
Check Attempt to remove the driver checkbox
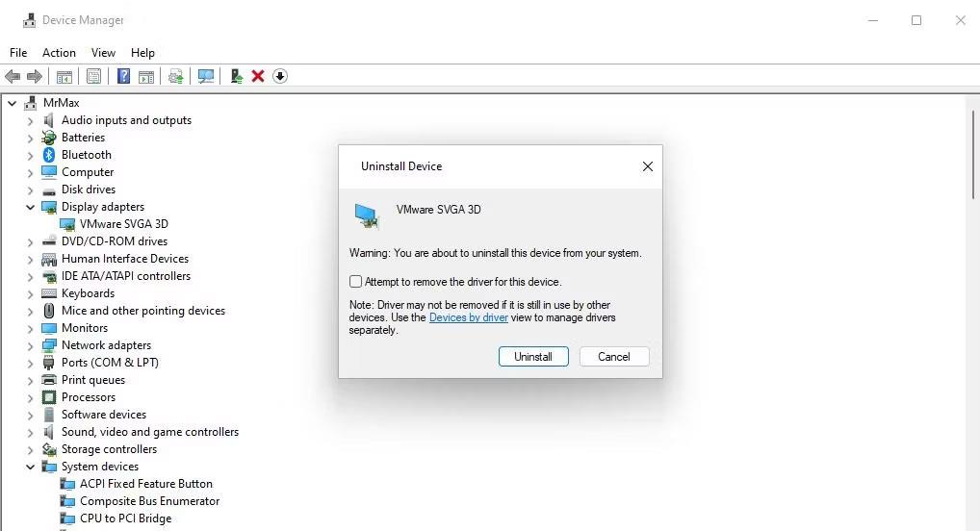pos(355,282)
